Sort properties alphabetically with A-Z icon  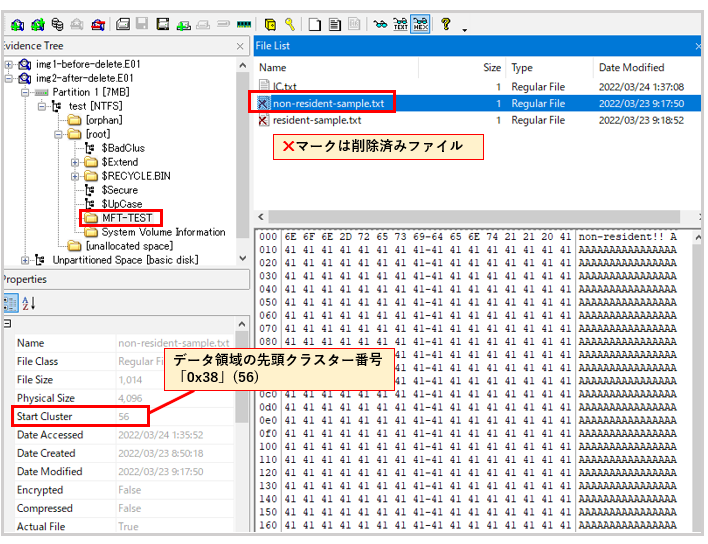(x=28, y=303)
